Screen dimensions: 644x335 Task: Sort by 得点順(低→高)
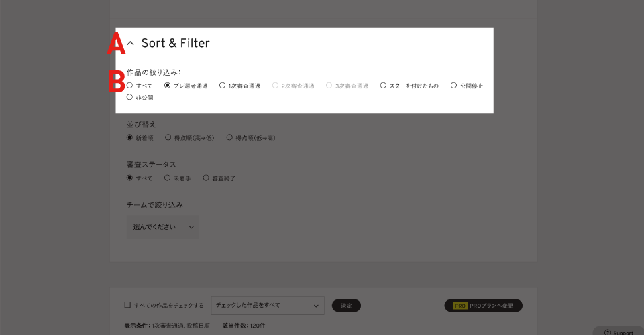(x=229, y=137)
